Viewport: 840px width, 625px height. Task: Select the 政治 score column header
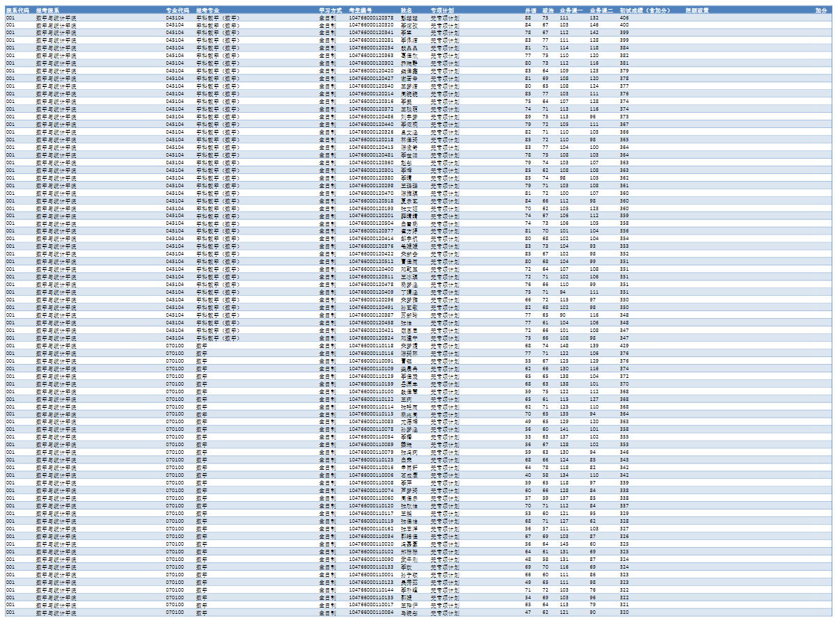click(x=548, y=10)
